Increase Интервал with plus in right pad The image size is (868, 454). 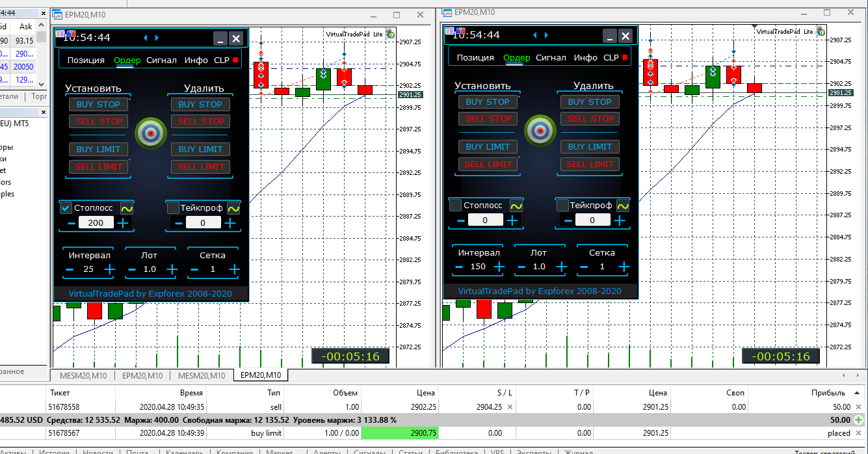tap(499, 267)
